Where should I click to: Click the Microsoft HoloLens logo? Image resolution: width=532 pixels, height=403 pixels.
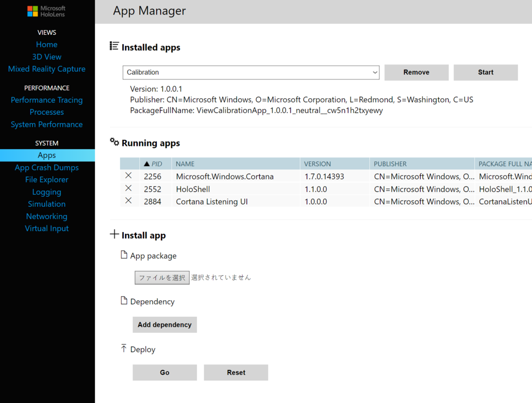click(x=46, y=11)
